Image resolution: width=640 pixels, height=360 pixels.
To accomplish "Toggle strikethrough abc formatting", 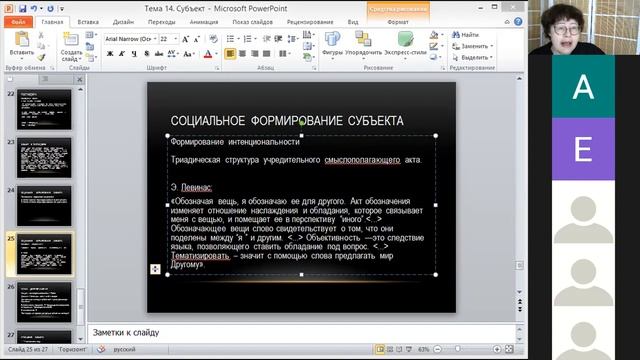I will pyautogui.click(x=159, y=53).
